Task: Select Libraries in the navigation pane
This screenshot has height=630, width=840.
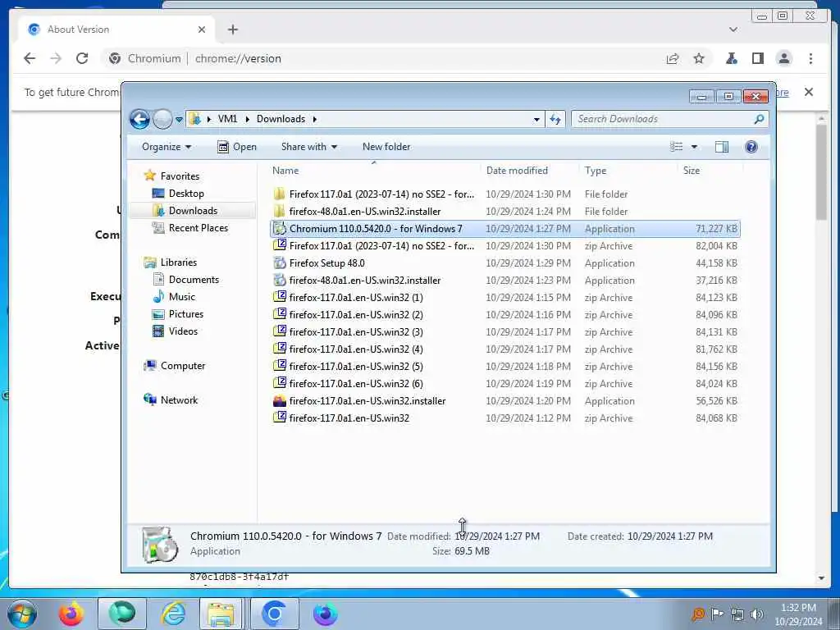Action: (x=178, y=262)
